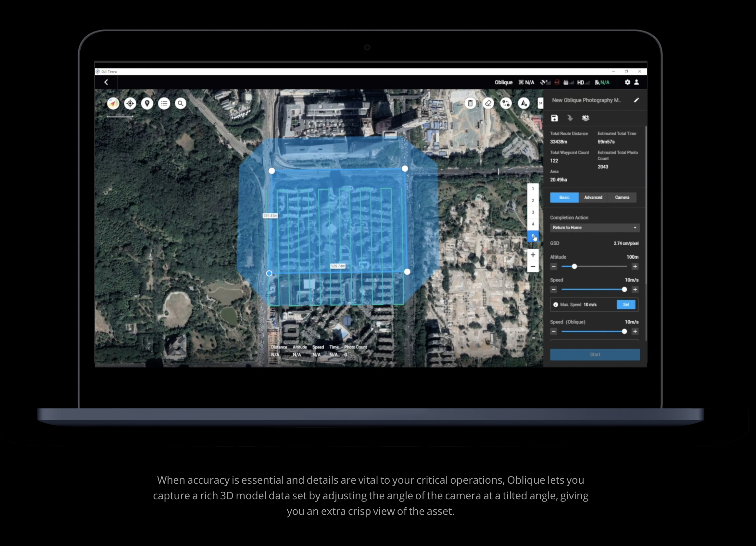Click the Altitude slider handle

pos(574,267)
